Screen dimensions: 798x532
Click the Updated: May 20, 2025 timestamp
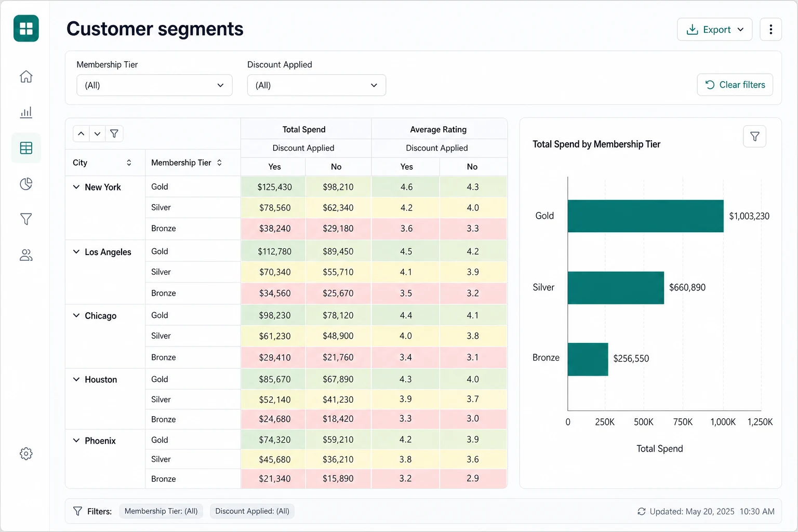(x=712, y=512)
